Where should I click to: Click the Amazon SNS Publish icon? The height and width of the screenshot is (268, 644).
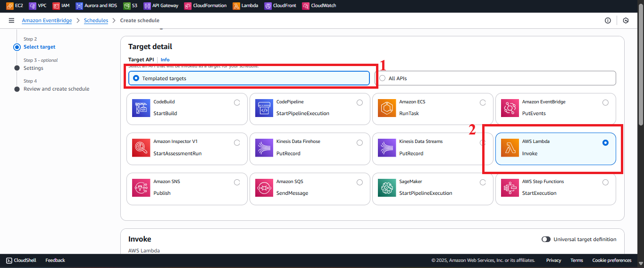coord(141,188)
